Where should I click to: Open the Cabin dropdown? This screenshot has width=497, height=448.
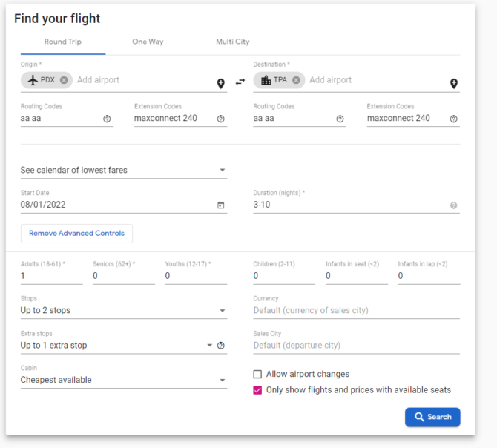coord(124,380)
